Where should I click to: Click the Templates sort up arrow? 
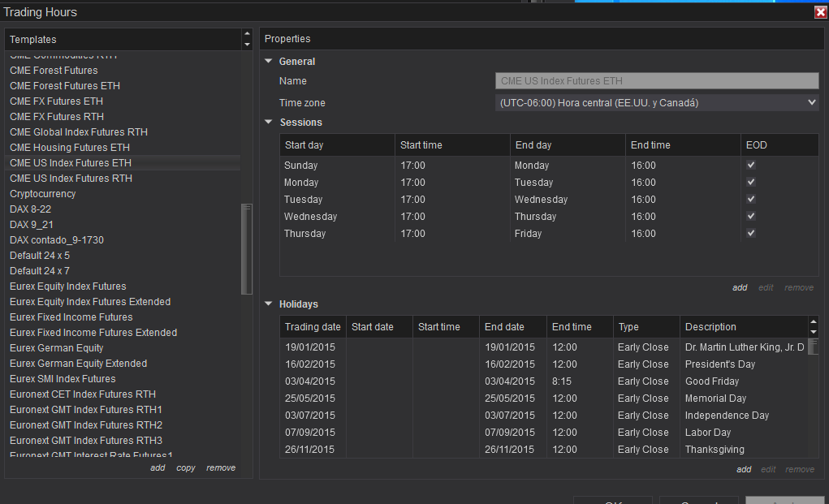tap(247, 35)
